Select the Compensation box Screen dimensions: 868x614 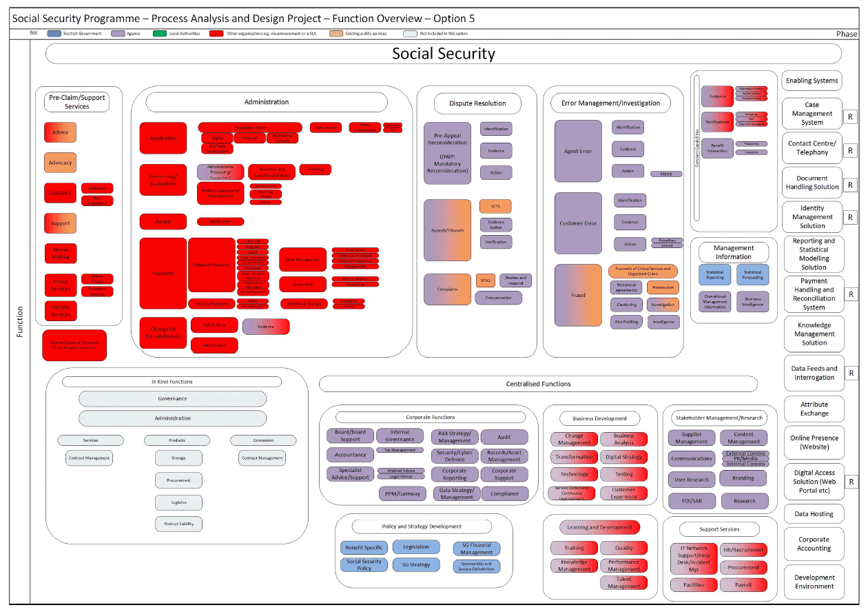click(x=498, y=298)
